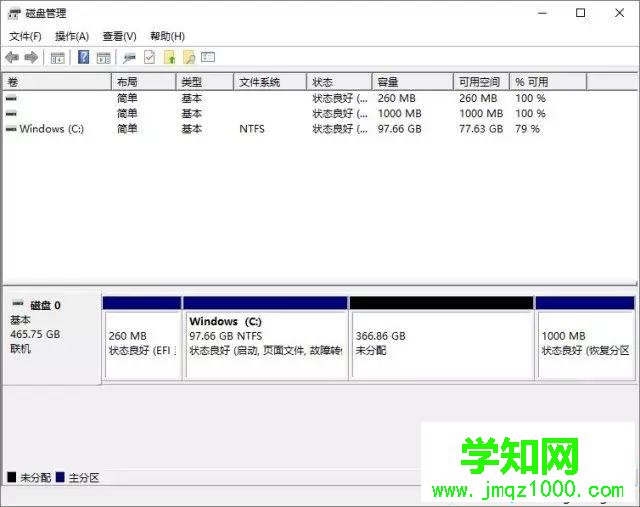Click the disk icon beside 磁盘 0

click(18, 303)
